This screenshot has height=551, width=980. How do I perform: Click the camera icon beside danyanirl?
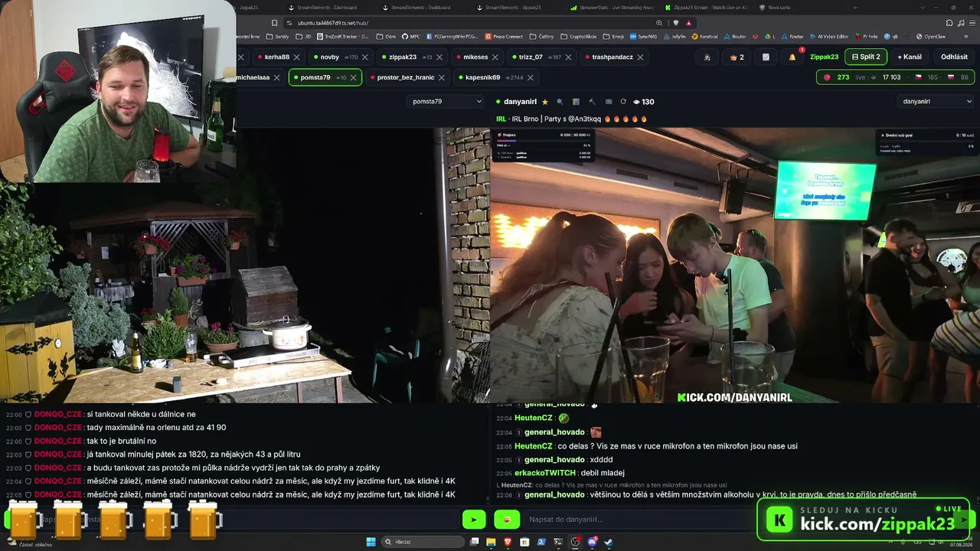coord(609,102)
